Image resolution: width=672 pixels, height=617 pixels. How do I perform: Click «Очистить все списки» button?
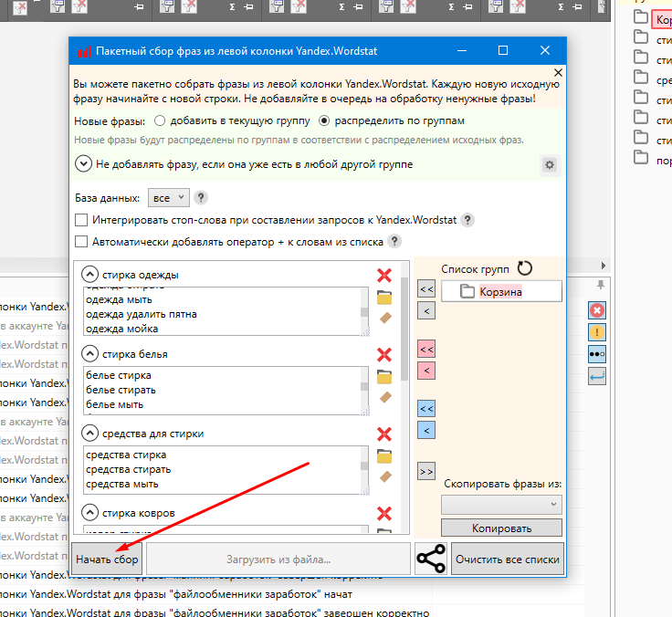[508, 559]
